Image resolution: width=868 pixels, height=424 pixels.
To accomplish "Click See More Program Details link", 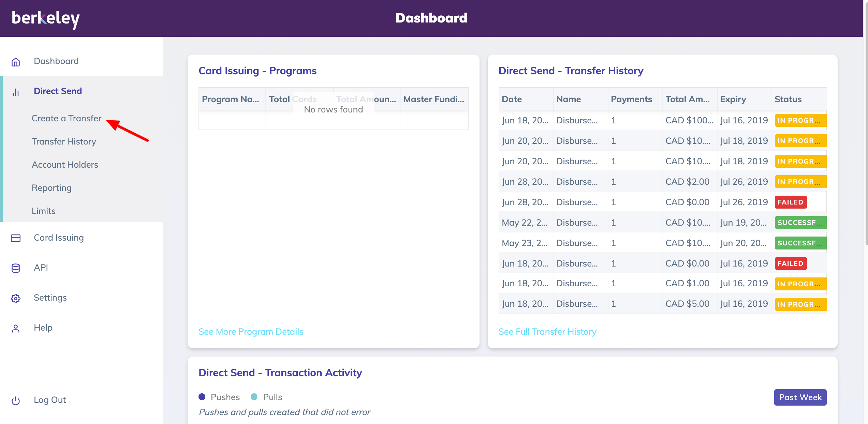I will [251, 332].
